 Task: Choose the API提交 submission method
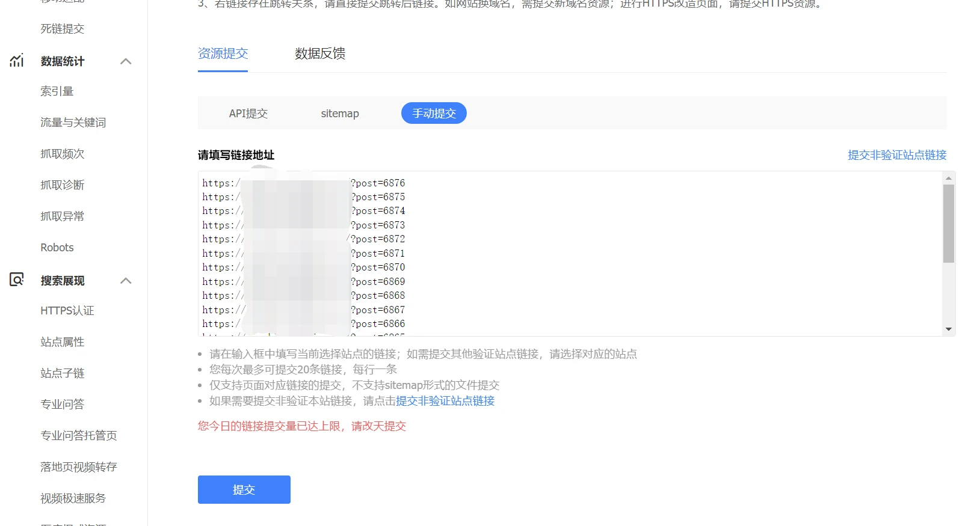248,114
